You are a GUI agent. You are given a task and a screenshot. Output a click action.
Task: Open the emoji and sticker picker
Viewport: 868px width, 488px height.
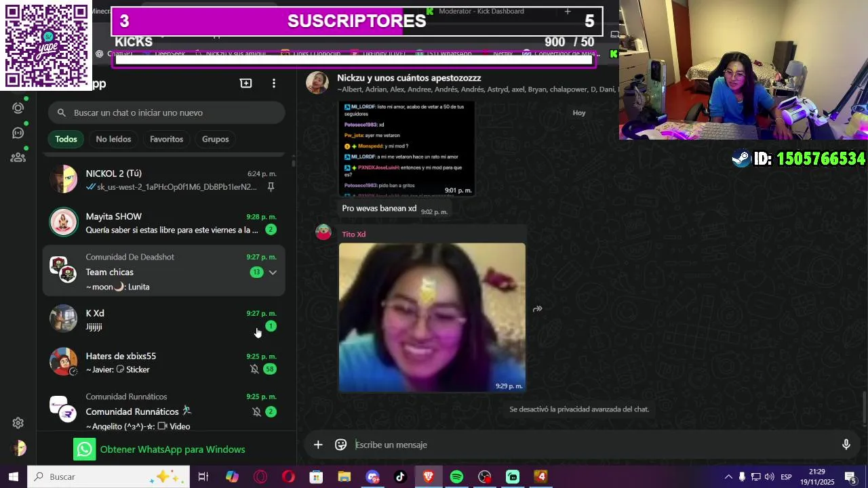pyautogui.click(x=340, y=445)
